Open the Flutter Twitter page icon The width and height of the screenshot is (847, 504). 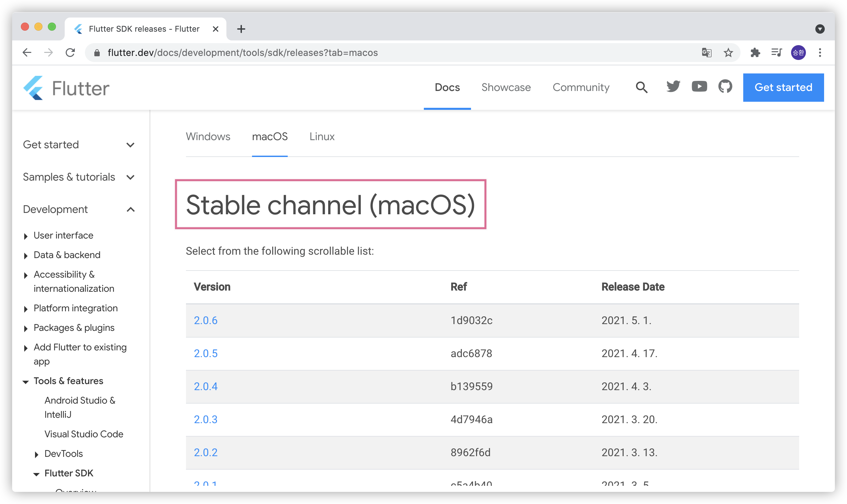click(x=673, y=87)
